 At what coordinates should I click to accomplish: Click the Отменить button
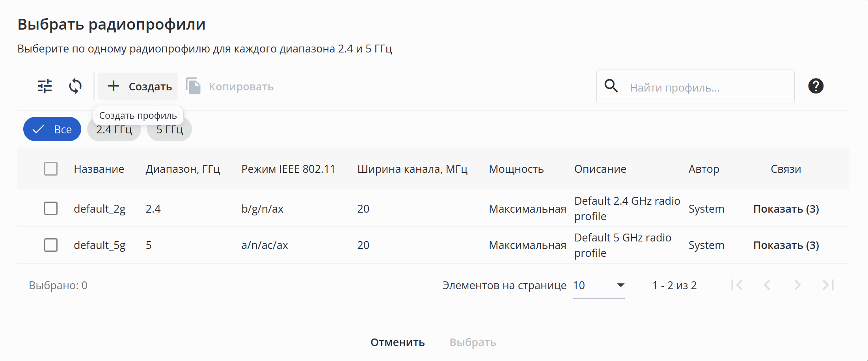pyautogui.click(x=397, y=342)
